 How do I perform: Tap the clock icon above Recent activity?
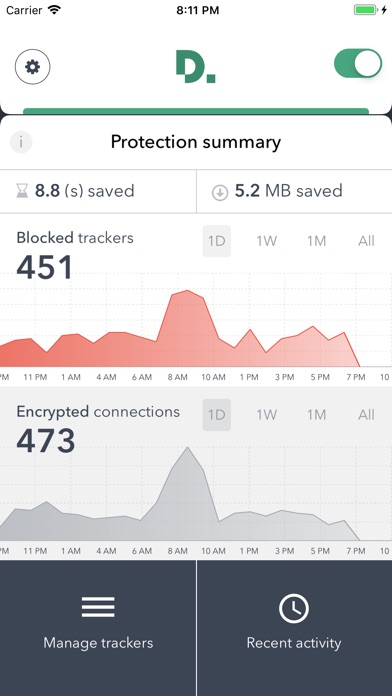coord(294,608)
